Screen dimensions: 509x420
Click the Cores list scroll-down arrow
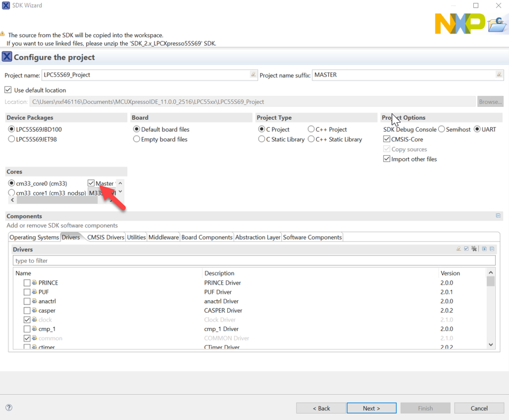[120, 191]
